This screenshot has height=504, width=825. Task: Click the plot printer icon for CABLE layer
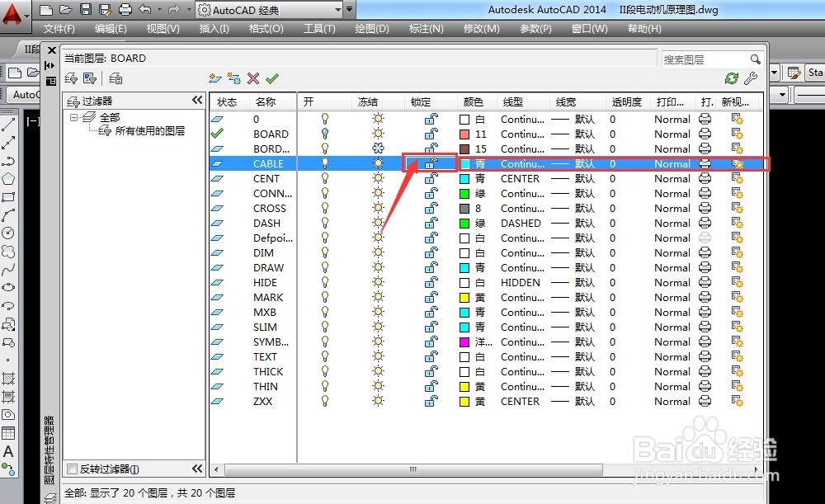[705, 163]
